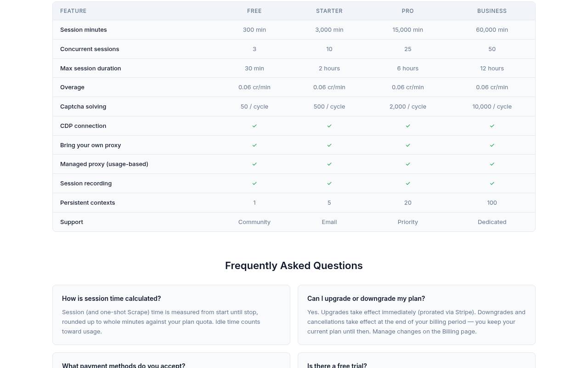Click the Community support value
The height and width of the screenshot is (368, 588).
click(254, 222)
